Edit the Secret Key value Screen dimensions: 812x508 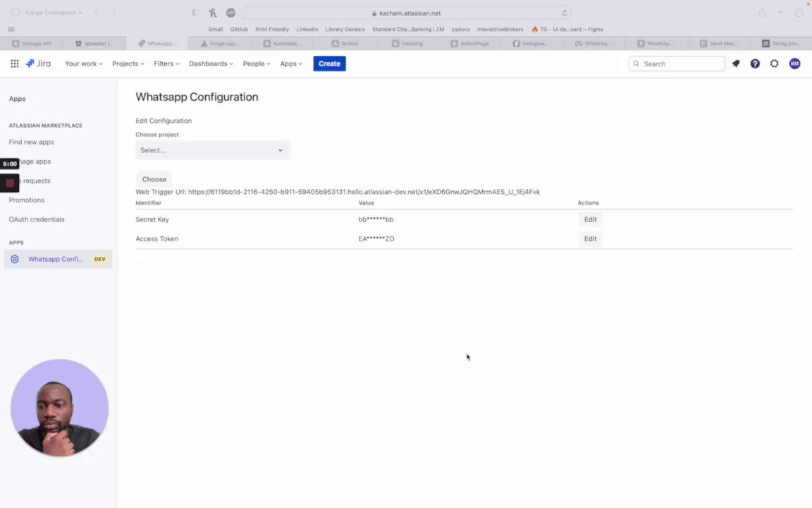click(x=591, y=219)
